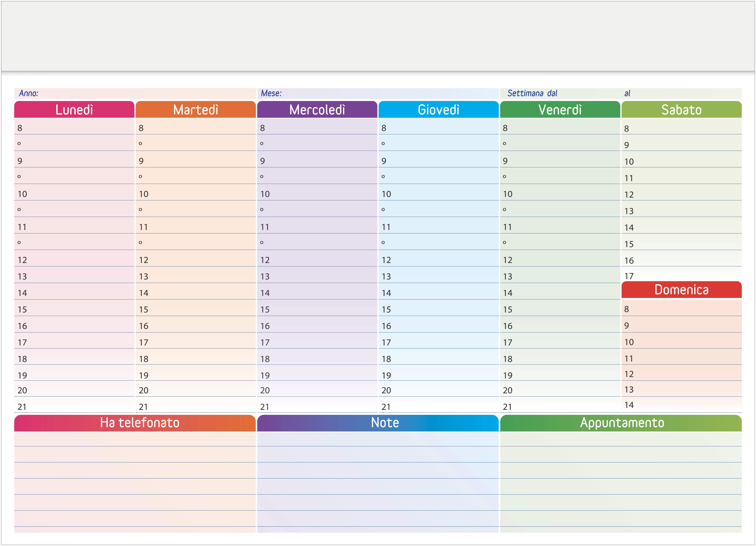756x546 pixels.
Task: Click hour 11 in the Domenica section
Action: (682, 357)
